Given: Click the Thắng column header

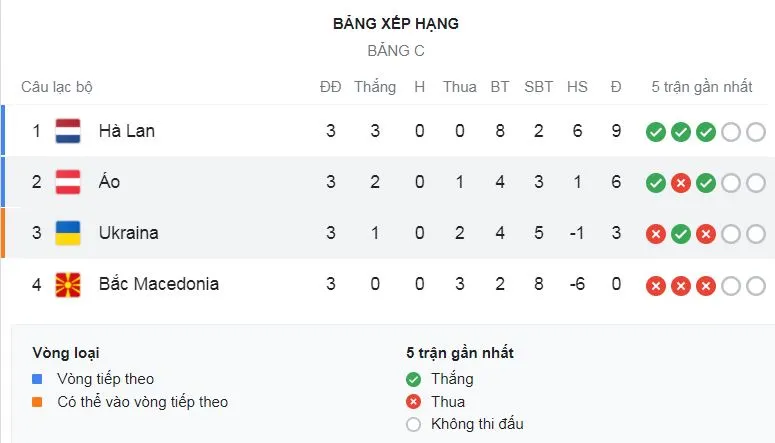Looking at the screenshot, I should [x=375, y=87].
